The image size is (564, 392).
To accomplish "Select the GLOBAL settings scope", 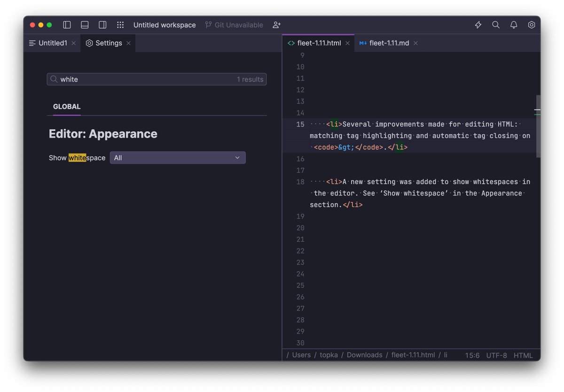I will (66, 107).
